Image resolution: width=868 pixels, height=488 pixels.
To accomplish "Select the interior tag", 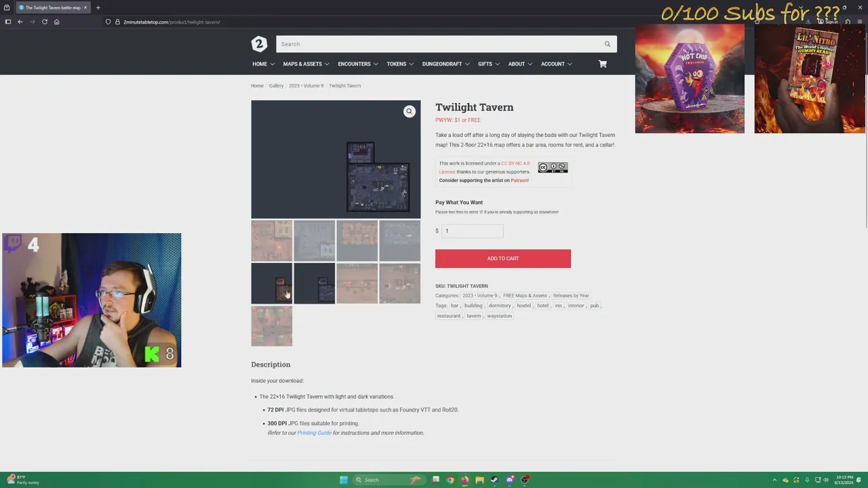I will point(576,306).
